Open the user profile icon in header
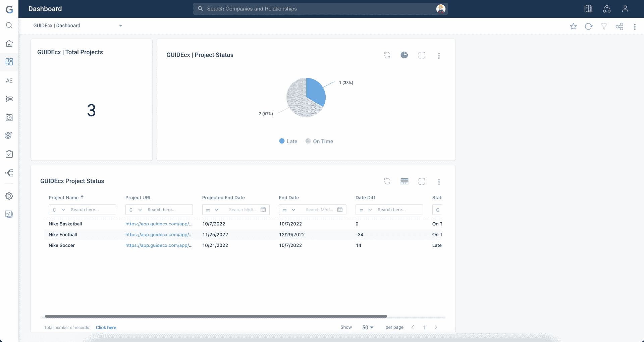This screenshot has width=644, height=342. point(625,9)
